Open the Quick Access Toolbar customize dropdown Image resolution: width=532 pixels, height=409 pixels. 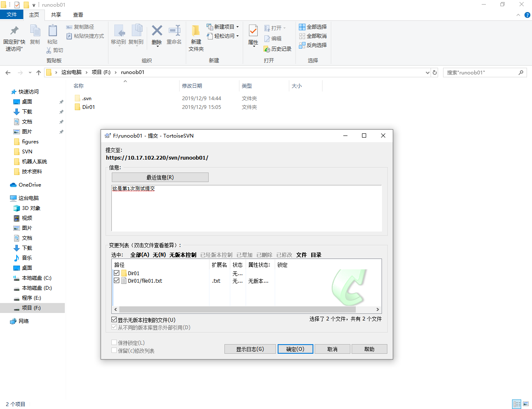click(x=34, y=5)
